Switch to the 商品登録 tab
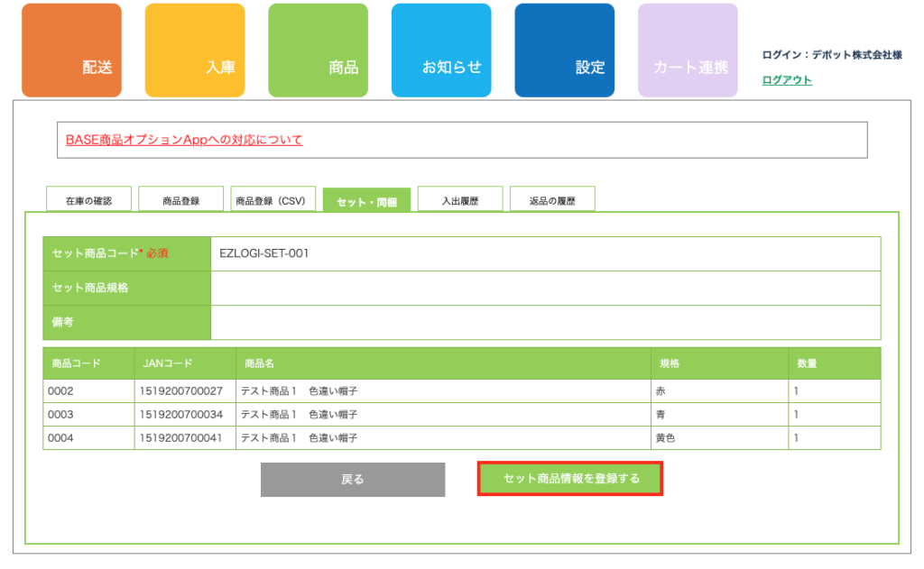924x569 pixels. click(180, 200)
